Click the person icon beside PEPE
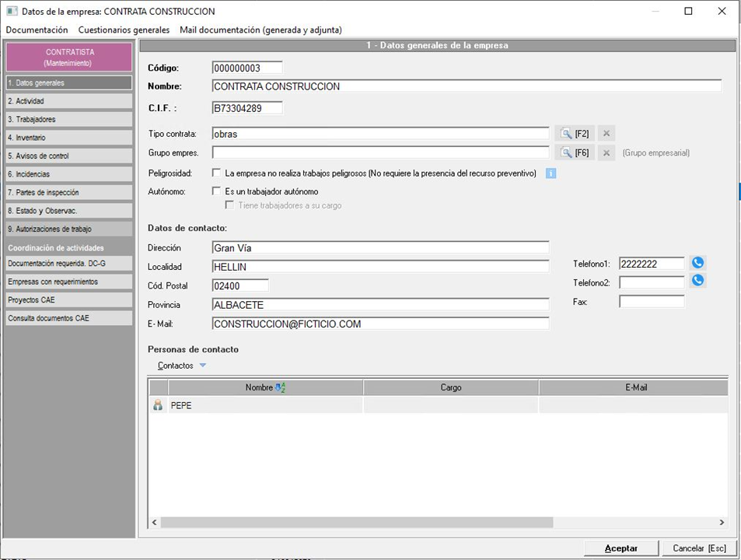This screenshot has width=741, height=560. pyautogui.click(x=159, y=405)
